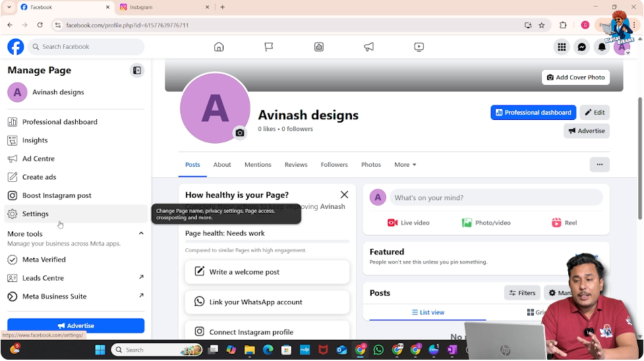
Task: Open Professional dashboard in the sidebar
Action: (x=76, y=122)
